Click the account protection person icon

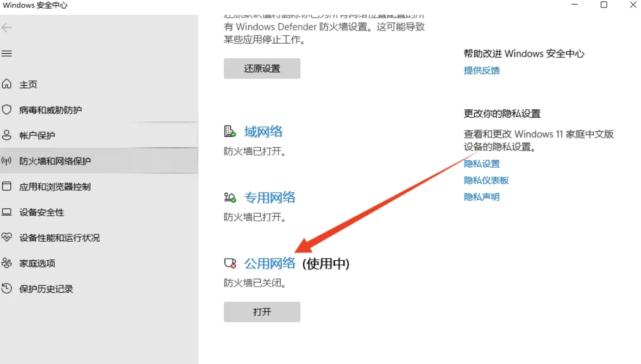(6, 135)
